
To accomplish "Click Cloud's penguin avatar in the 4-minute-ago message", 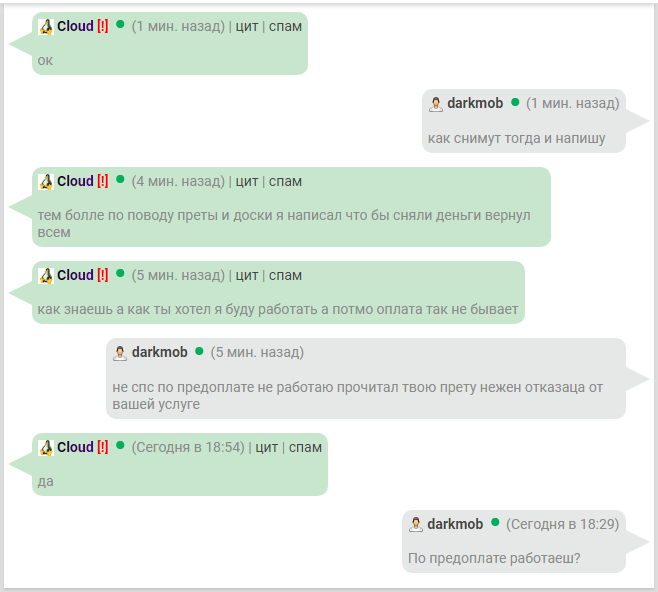I will 45,182.
